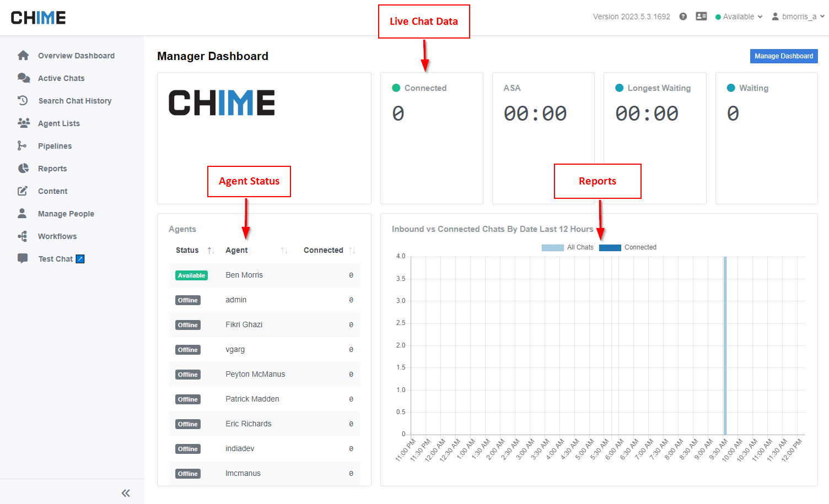Open Manage People in the sidebar
829x504 pixels.
(66, 214)
